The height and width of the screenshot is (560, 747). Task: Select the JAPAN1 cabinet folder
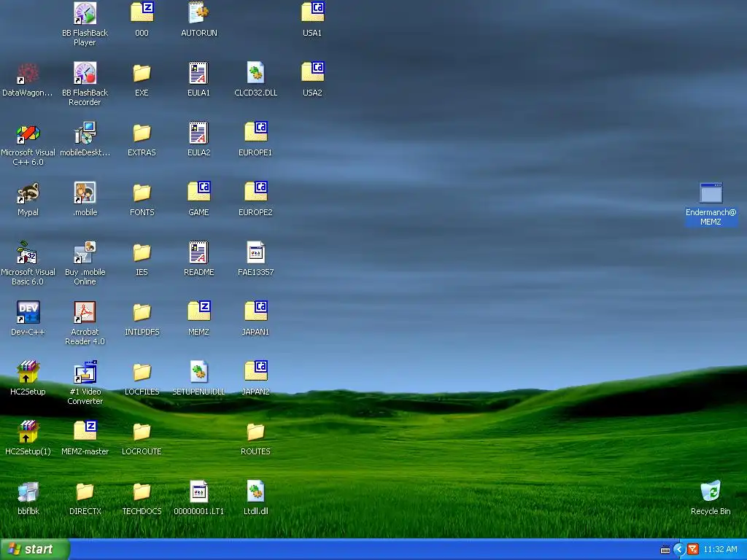[255, 312]
